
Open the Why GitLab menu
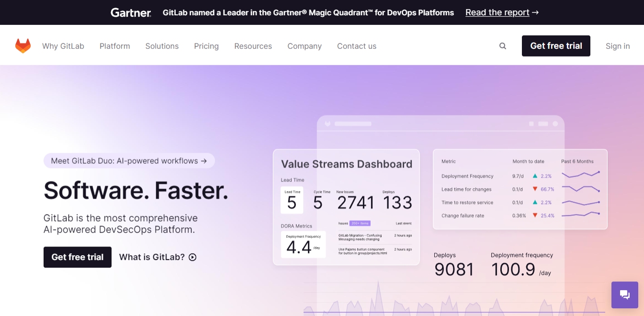63,46
